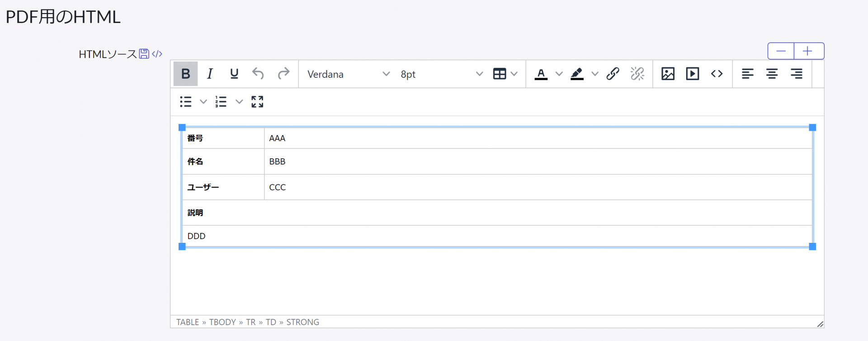Apply text color with A icon
The width and height of the screenshot is (868, 341).
pyautogui.click(x=541, y=74)
